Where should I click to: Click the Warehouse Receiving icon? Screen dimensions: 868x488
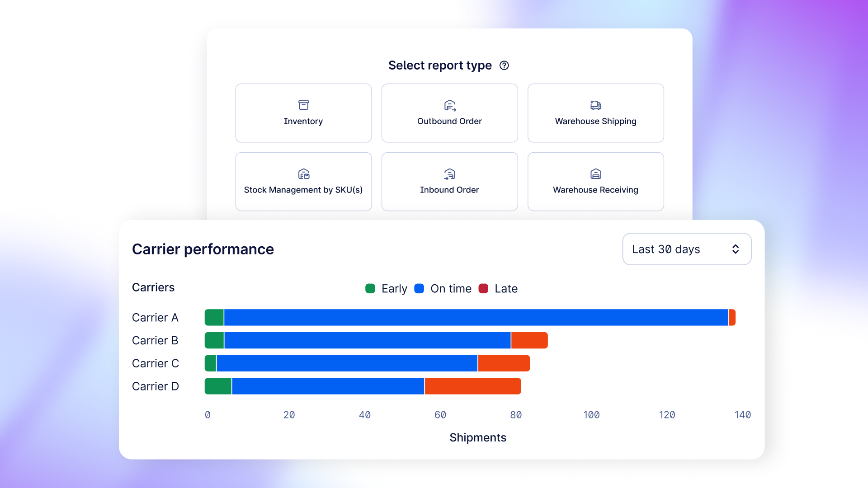coord(595,174)
